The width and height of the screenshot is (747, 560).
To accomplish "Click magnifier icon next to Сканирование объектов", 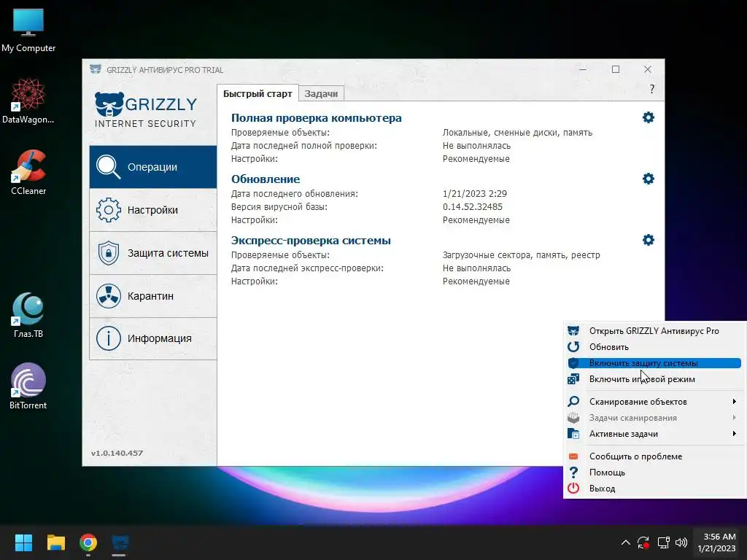I will coord(573,402).
